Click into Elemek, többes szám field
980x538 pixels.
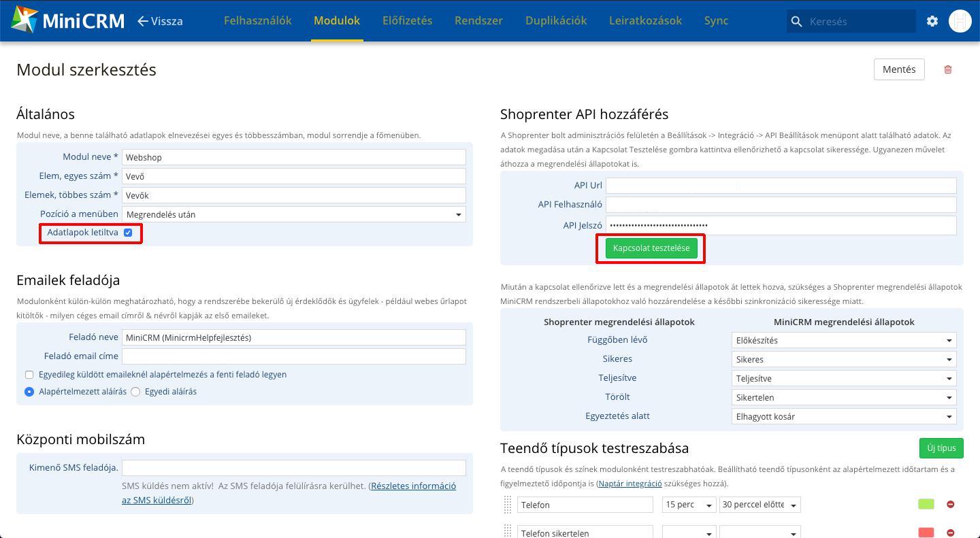pos(294,195)
